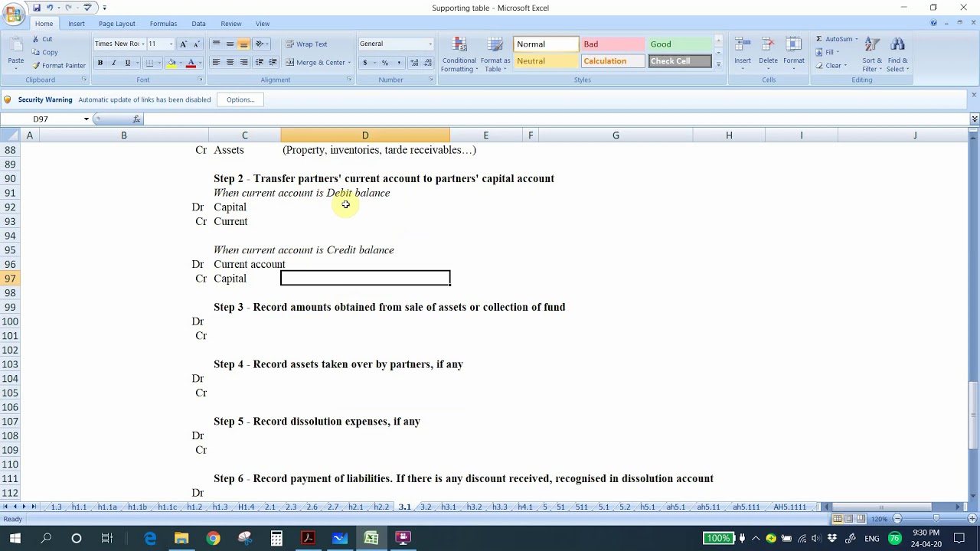The width and height of the screenshot is (980, 551).
Task: Switch to Page Layout view in status bar
Action: coord(848,519)
